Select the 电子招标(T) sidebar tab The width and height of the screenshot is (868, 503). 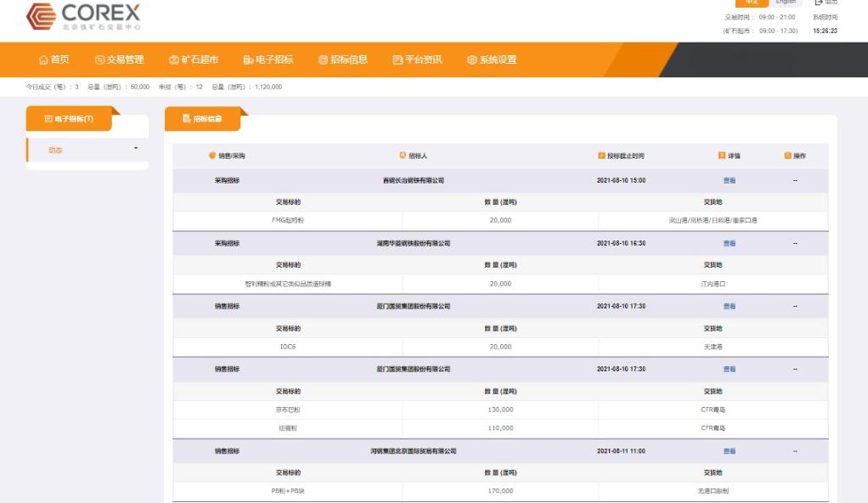[x=69, y=119]
